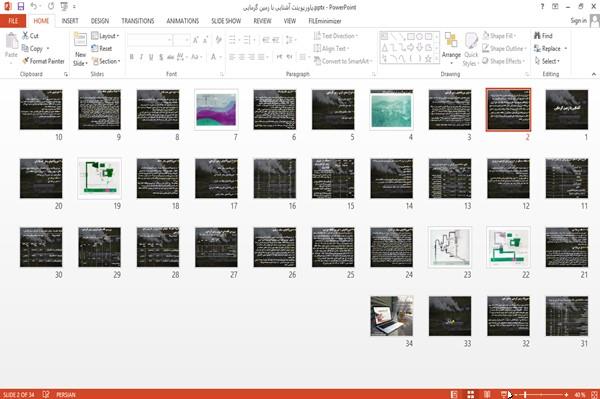Click spell check icon in status bar
The image size is (600, 399).
coord(46,394)
